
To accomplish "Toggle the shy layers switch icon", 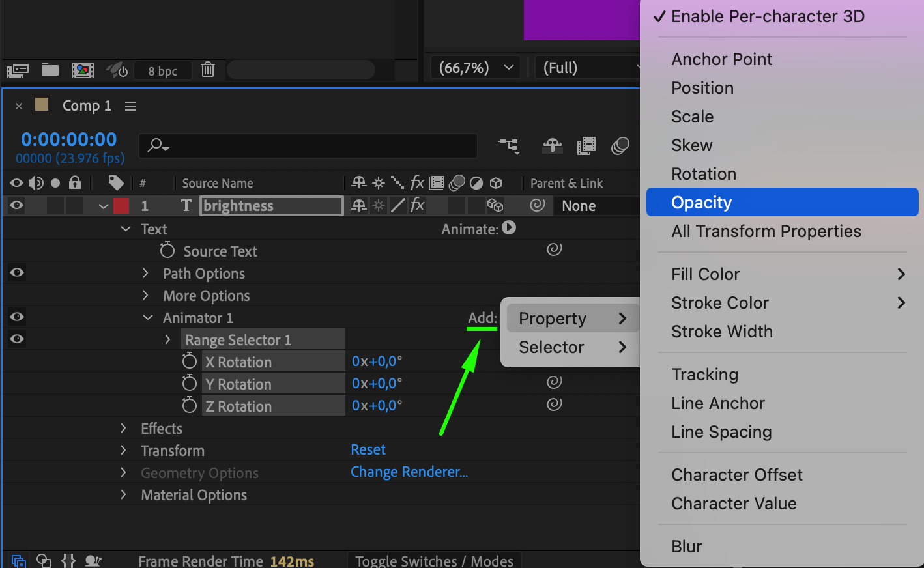I will point(553,145).
